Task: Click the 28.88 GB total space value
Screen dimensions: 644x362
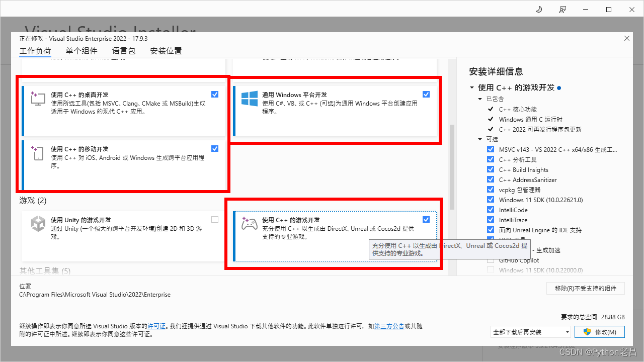Action: pos(613,317)
